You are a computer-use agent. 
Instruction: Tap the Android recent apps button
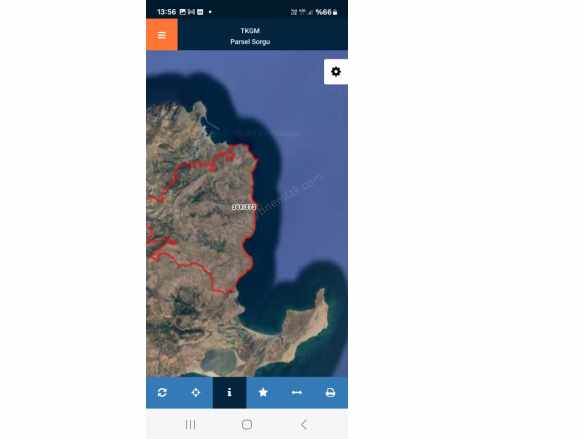pyautogui.click(x=191, y=424)
